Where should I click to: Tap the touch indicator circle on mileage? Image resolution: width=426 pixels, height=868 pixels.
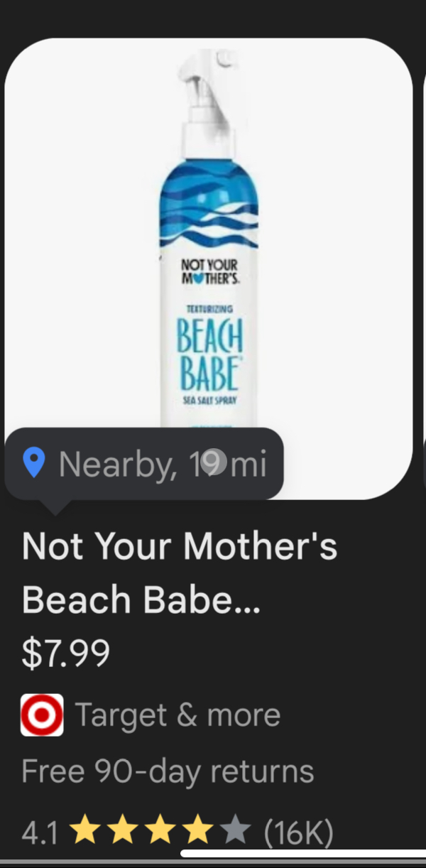(213, 463)
